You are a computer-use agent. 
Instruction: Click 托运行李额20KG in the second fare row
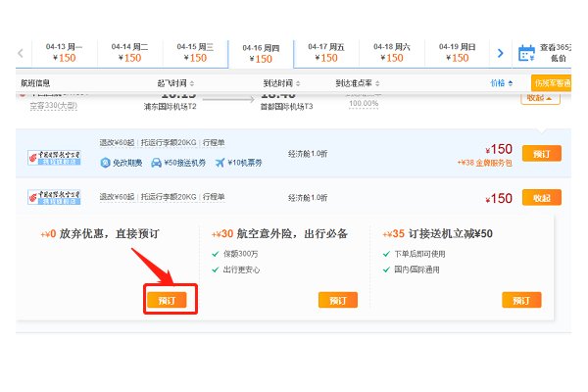[x=169, y=197]
